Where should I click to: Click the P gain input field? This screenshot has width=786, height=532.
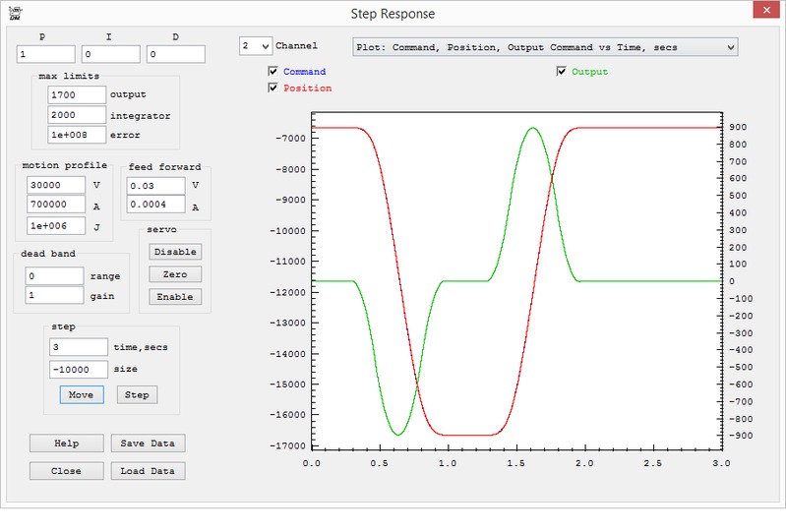coord(45,54)
